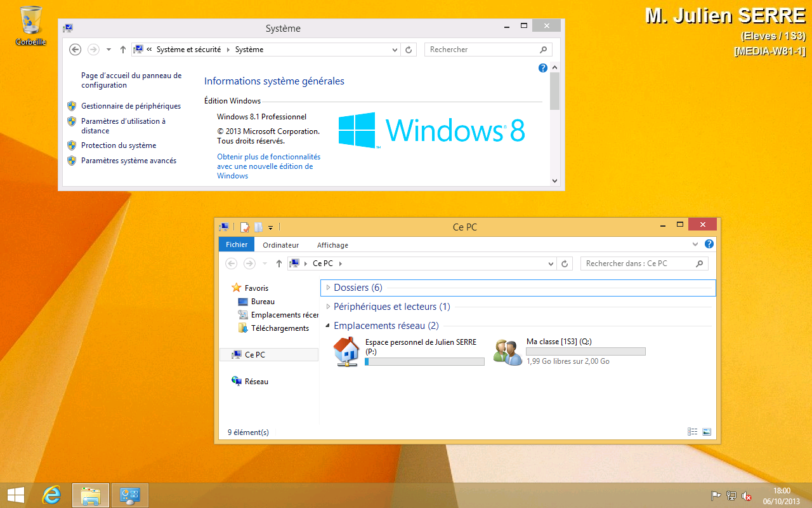812x508 pixels.
Task: Refresh the Ce PC window
Action: [x=565, y=264]
